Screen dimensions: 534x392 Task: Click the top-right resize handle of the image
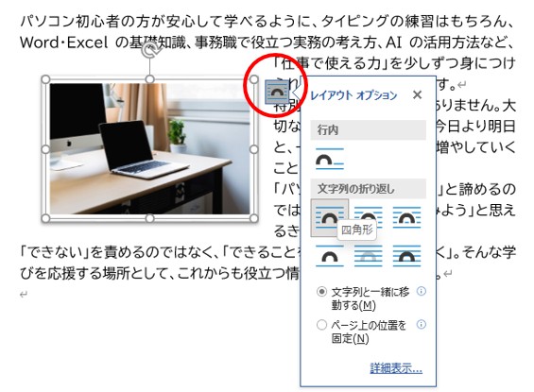pos(253,79)
